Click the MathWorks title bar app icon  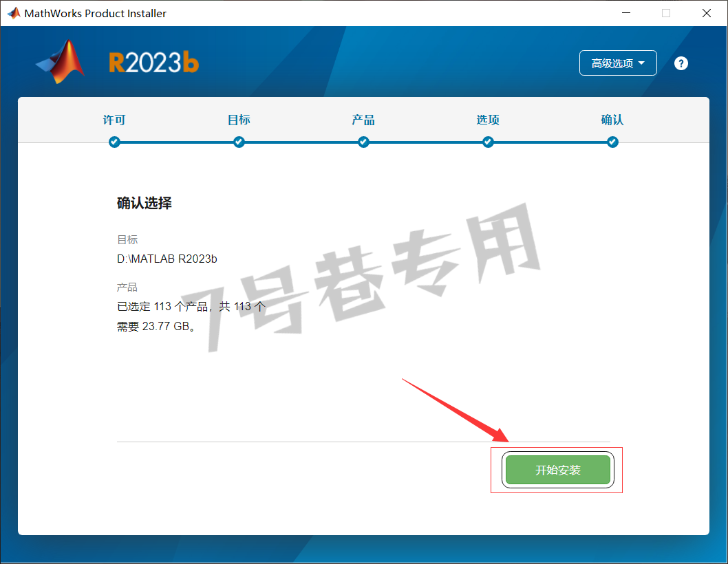coord(14,13)
